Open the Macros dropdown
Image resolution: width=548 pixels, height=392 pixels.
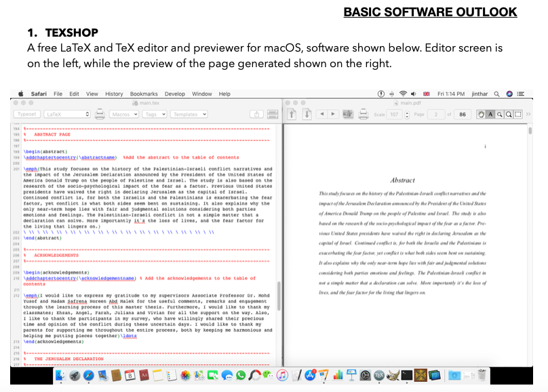coord(124,114)
